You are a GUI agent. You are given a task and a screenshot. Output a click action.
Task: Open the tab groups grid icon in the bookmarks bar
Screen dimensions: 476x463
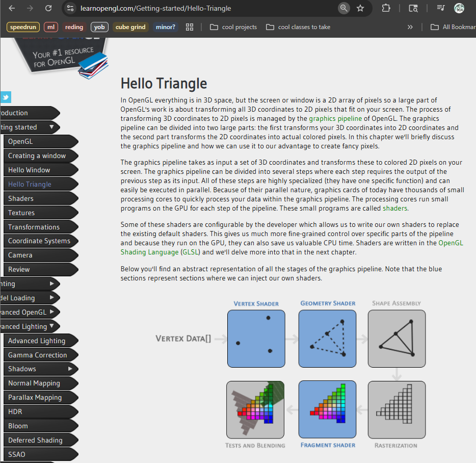(x=190, y=27)
